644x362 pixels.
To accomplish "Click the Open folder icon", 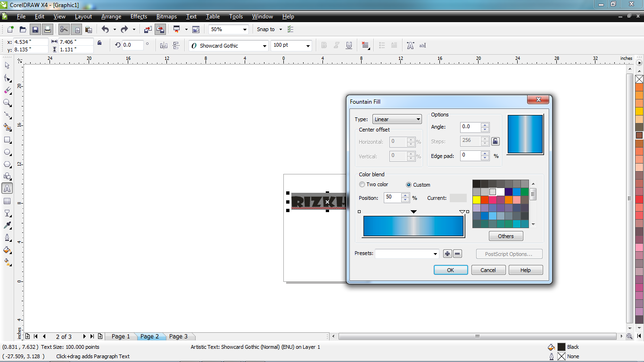I will pos(23,29).
